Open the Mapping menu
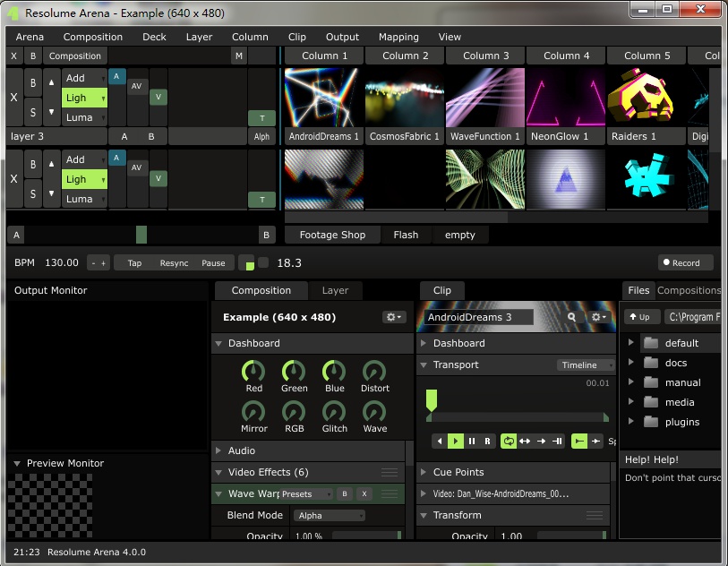Screen dimensions: 728x566 coord(398,37)
